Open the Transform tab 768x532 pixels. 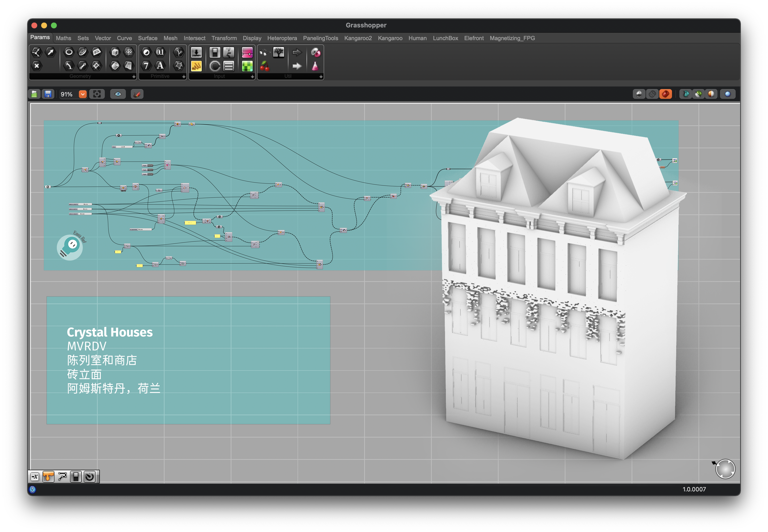click(x=224, y=38)
